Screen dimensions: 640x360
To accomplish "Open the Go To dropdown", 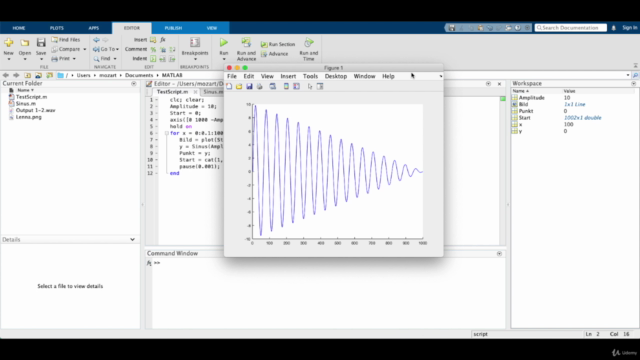I will click(117, 49).
